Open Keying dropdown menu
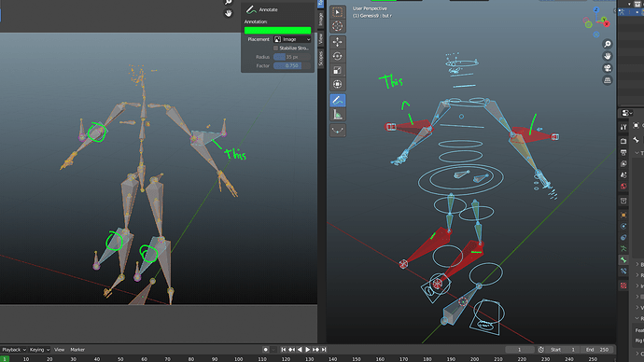The width and height of the screenshot is (644, 362). (39, 350)
